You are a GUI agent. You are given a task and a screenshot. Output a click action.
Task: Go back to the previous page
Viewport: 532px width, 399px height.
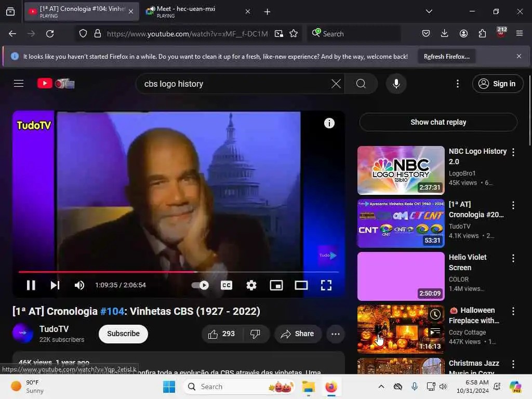click(x=12, y=34)
